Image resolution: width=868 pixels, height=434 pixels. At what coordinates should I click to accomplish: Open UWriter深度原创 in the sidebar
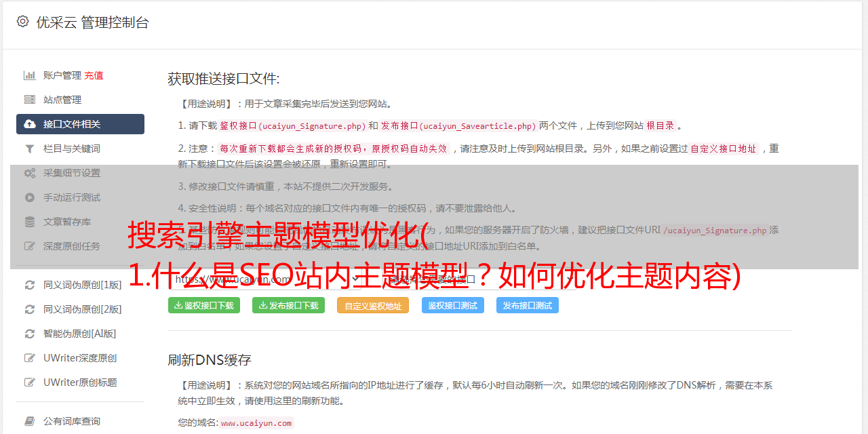(80, 358)
